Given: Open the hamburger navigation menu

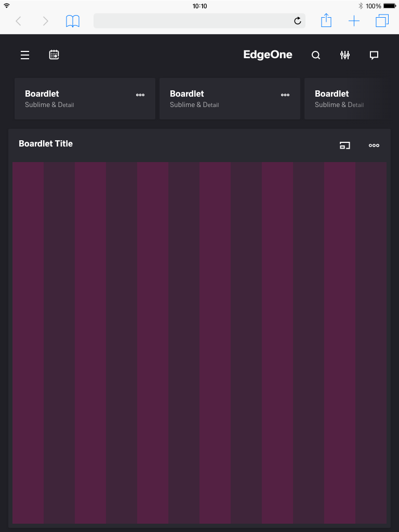Looking at the screenshot, I should coord(25,55).
